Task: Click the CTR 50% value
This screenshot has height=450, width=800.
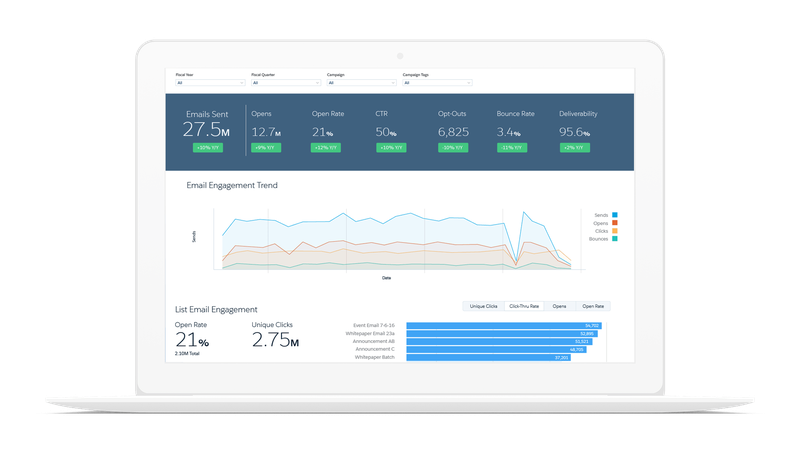Action: click(x=386, y=132)
